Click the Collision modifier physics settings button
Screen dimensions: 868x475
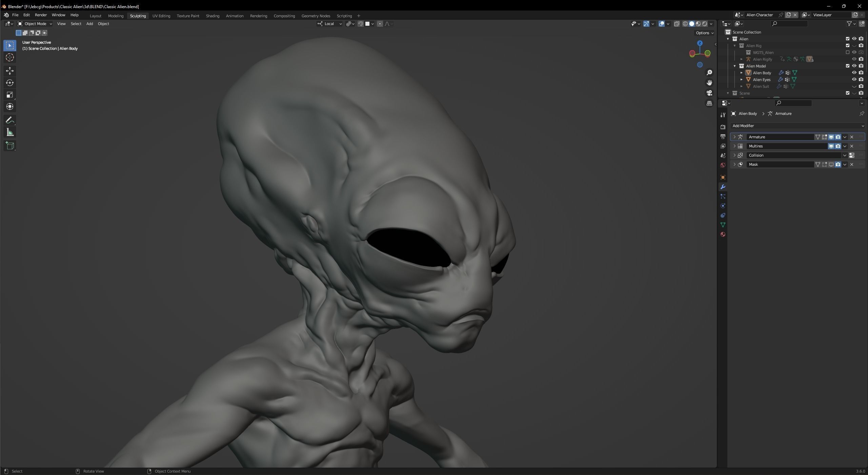click(x=851, y=155)
